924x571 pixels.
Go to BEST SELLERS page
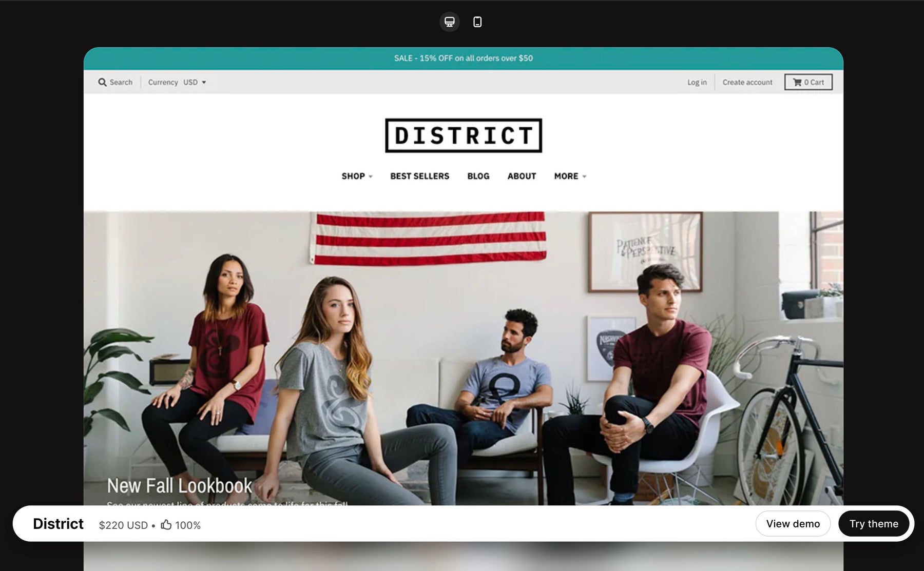coord(419,176)
